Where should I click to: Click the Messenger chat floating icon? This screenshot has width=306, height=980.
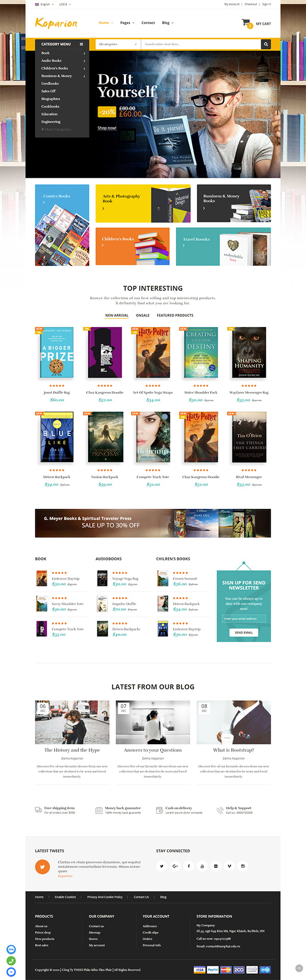tap(11, 972)
